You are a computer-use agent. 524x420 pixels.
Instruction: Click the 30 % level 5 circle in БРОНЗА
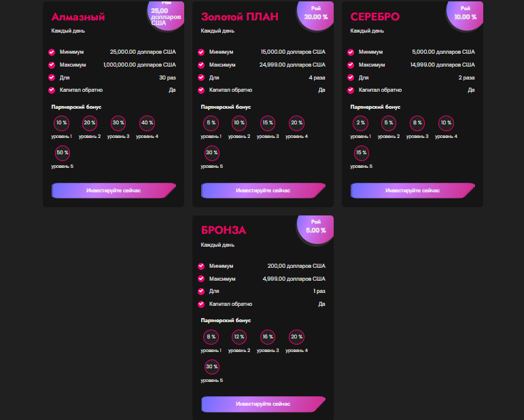coord(212,367)
